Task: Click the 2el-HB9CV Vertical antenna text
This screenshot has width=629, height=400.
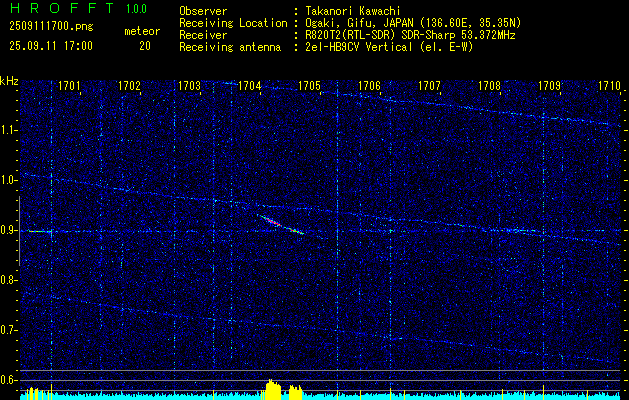Action: (390, 47)
